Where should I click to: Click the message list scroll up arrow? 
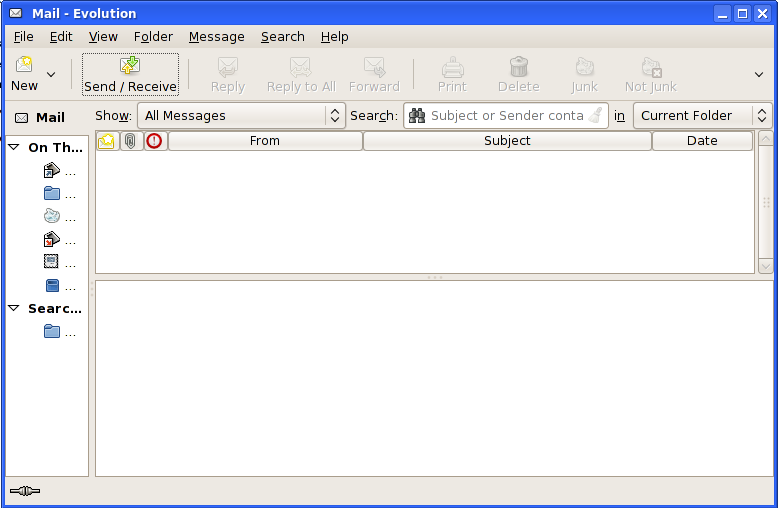pyautogui.click(x=766, y=138)
